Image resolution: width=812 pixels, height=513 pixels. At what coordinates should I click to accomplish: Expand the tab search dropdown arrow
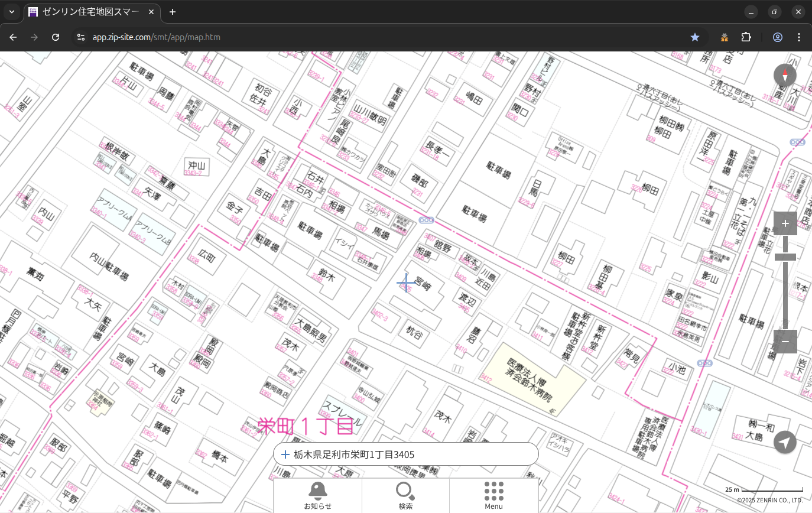12,12
